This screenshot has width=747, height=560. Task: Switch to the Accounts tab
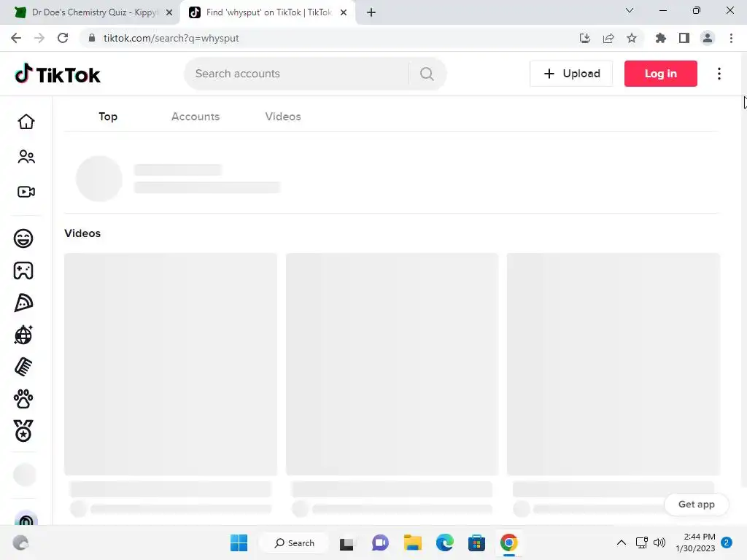pyautogui.click(x=196, y=117)
